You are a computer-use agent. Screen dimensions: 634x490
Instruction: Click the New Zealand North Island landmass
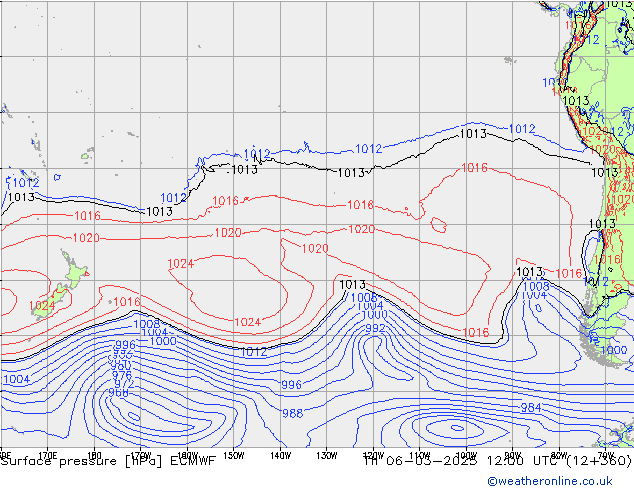pyautogui.click(x=74, y=270)
